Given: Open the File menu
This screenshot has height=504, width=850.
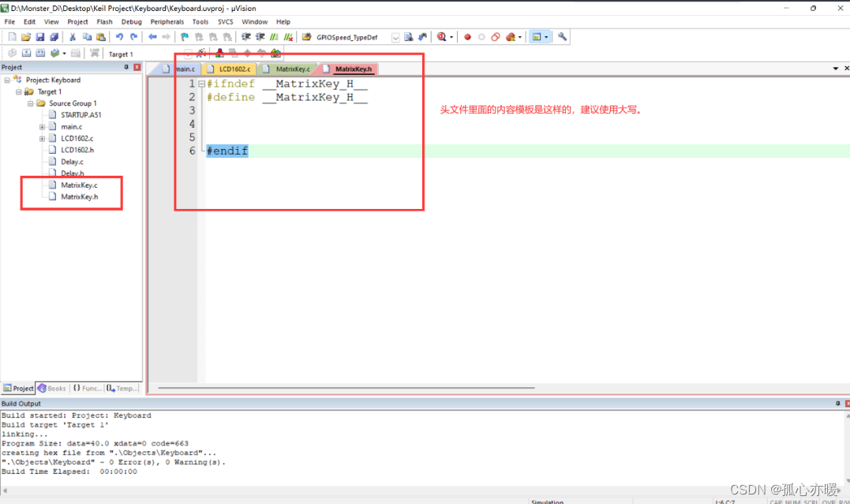Looking at the screenshot, I should [x=9, y=21].
